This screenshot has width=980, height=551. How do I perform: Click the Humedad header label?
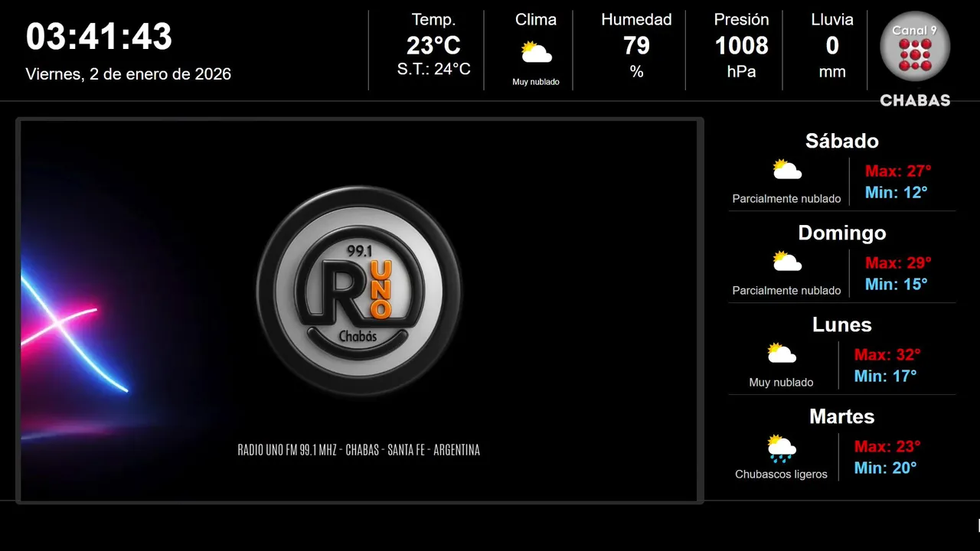click(636, 20)
